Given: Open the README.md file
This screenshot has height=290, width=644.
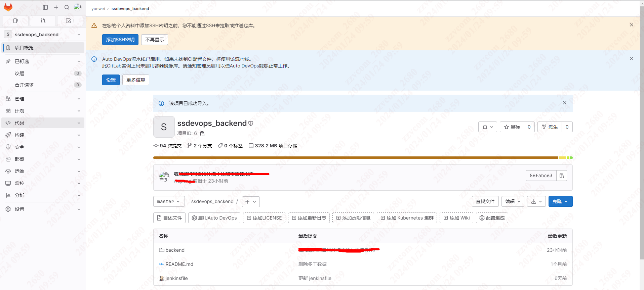Looking at the screenshot, I should click(x=179, y=264).
